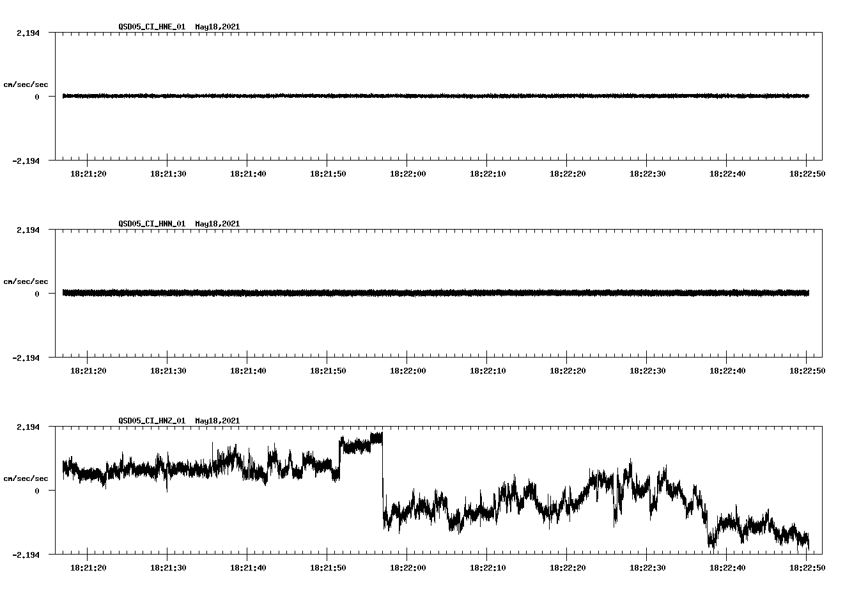Click the cm/sec/sec axis label on HNE plot

tap(26, 84)
